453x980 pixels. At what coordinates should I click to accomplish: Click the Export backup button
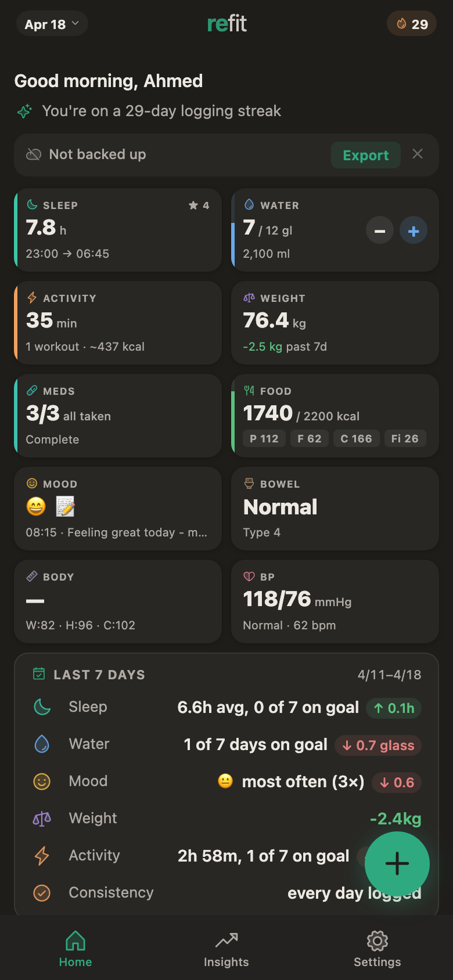365,155
